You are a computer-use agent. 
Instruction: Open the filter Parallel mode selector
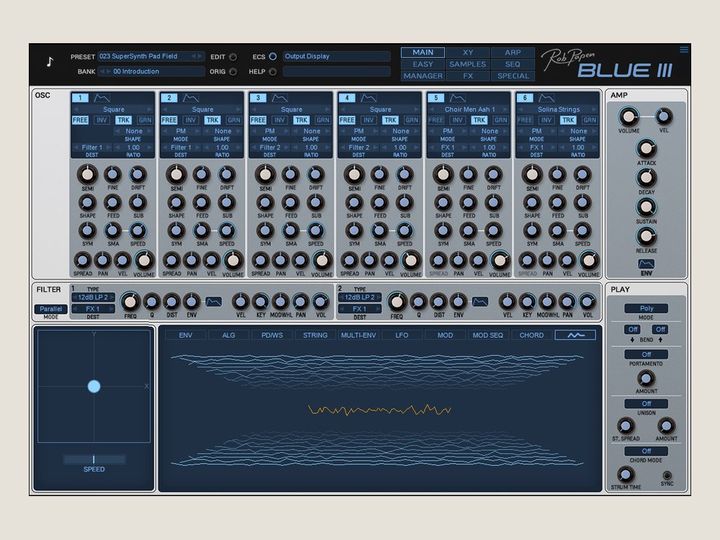tap(51, 309)
